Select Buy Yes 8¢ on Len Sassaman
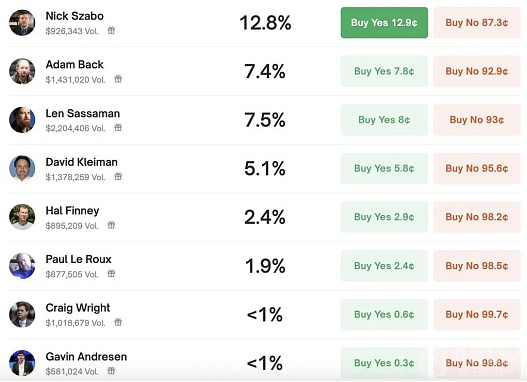Image resolution: width=527 pixels, height=382 pixels. point(384,120)
